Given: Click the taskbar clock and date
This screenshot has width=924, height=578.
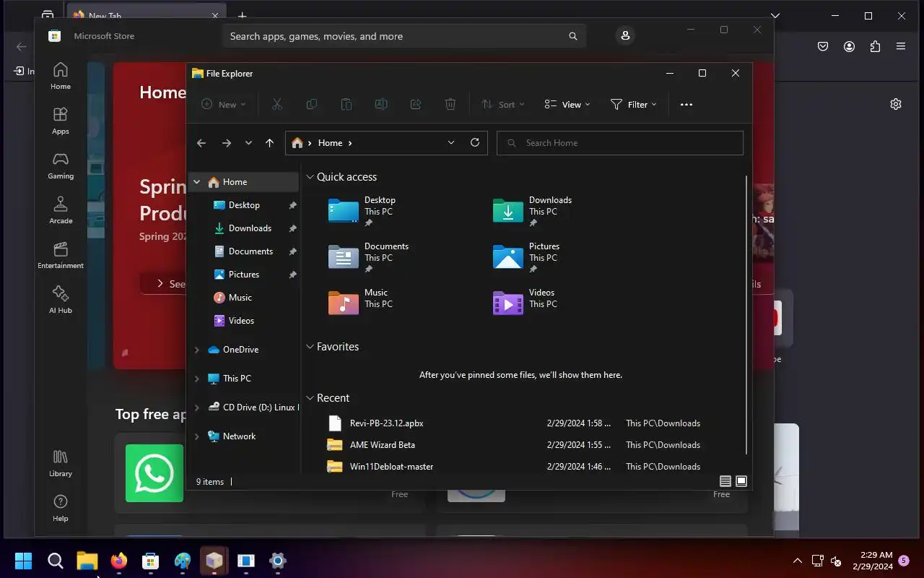Looking at the screenshot, I should click(873, 561).
